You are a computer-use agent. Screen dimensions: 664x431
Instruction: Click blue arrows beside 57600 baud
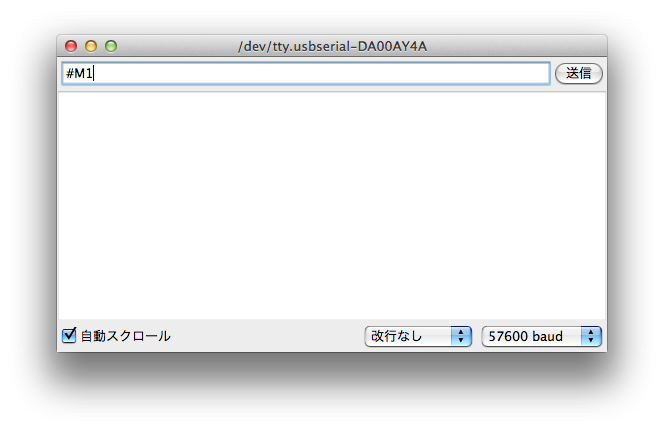tap(591, 337)
